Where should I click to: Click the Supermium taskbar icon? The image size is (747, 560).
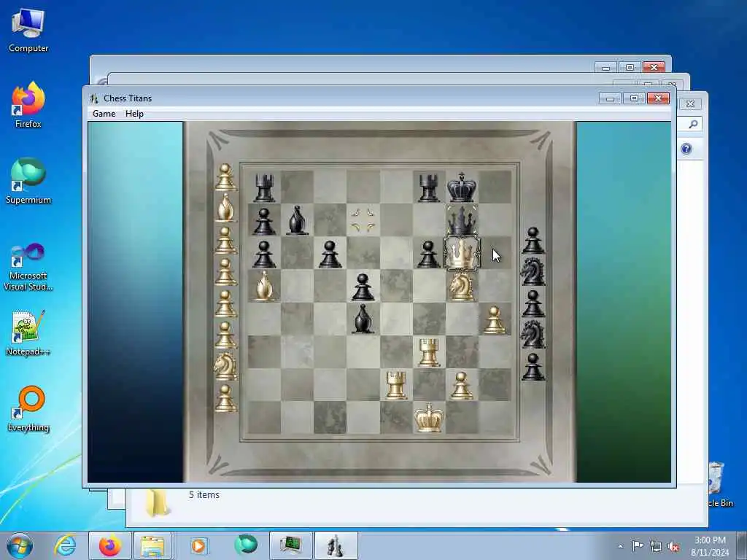[246, 545]
